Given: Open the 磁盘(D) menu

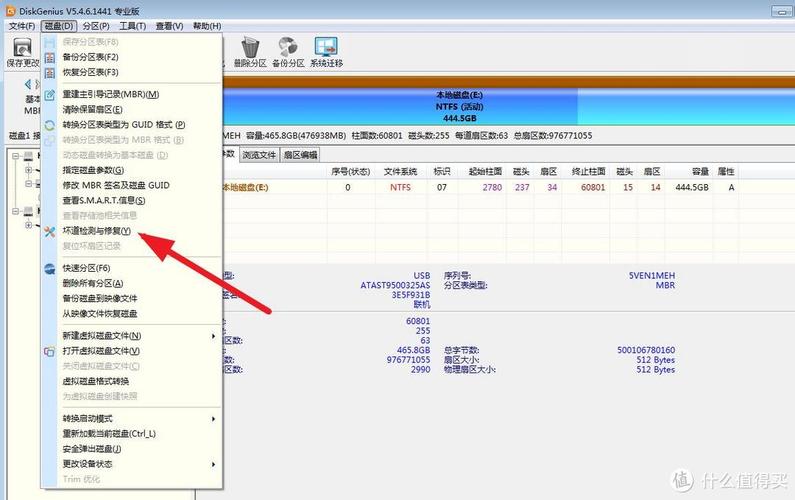Looking at the screenshot, I should tap(59, 26).
